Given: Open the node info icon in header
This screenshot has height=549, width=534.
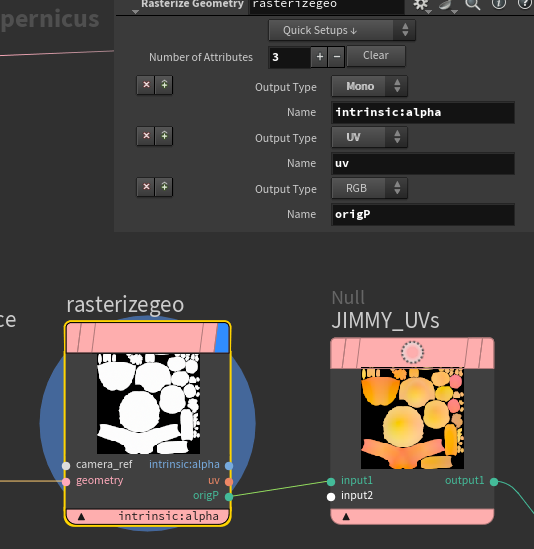Looking at the screenshot, I should (499, 4).
